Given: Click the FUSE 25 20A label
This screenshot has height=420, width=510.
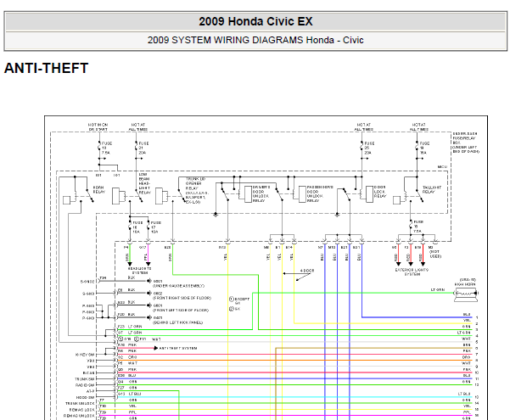Looking at the screenshot, I should 369,148.
